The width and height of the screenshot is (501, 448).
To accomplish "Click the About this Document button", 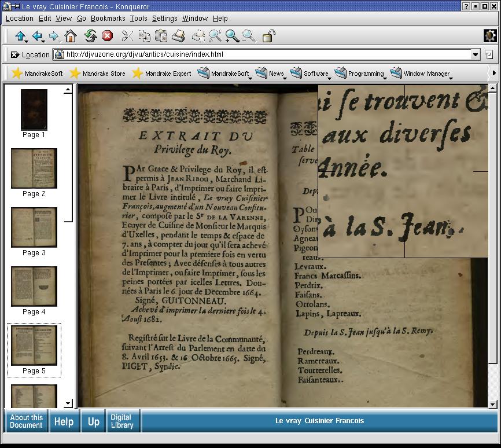I will coord(26,421).
